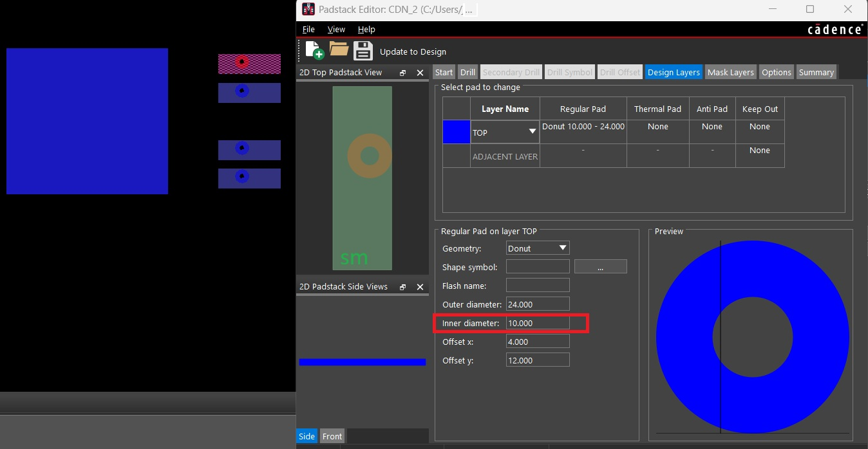Switch to the Drill tab
868x449 pixels.
[467, 73]
